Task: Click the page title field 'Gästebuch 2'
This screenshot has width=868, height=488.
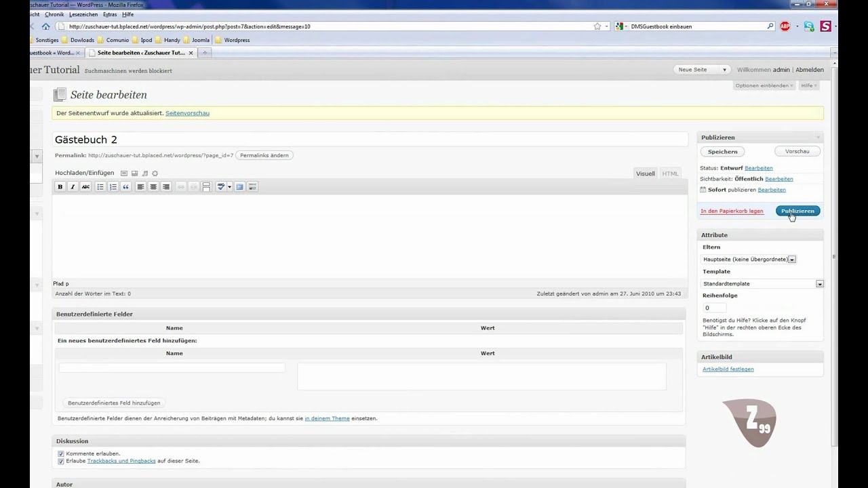Action: click(370, 140)
